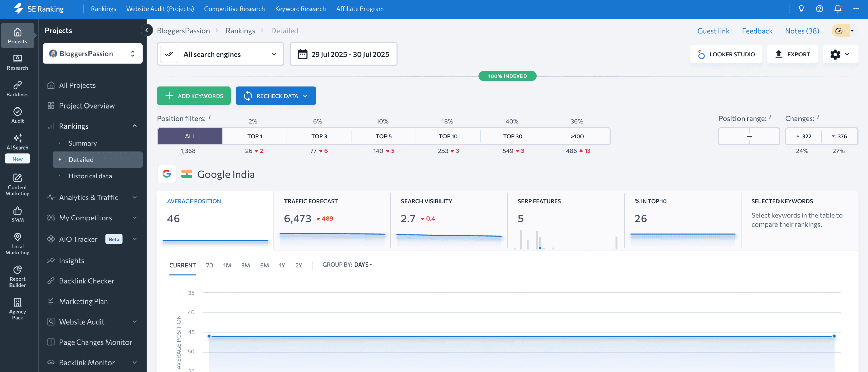Screen dimensions: 868x372
Task: Expand My Competitors section
Action: 135,218
